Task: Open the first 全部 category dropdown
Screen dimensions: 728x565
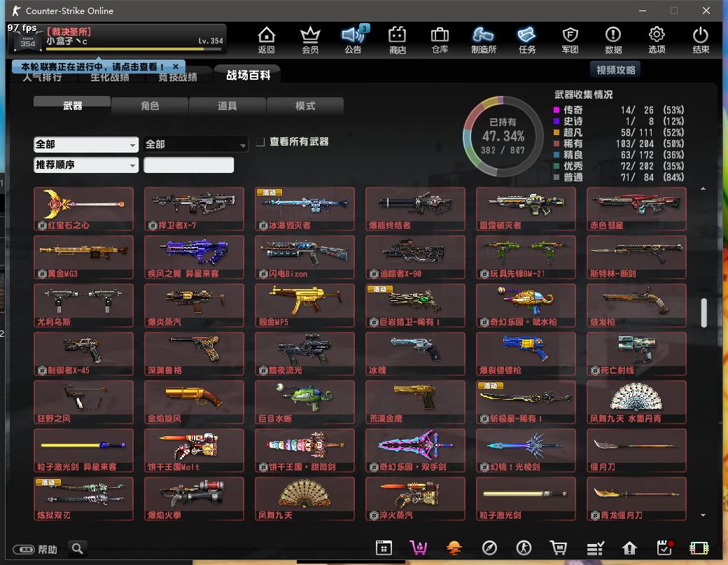Action: pos(86,144)
